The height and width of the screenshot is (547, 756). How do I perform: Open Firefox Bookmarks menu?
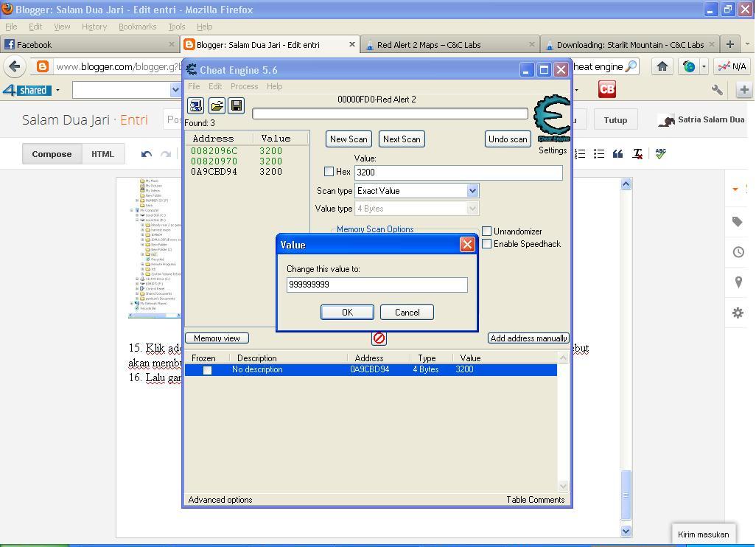(x=137, y=27)
